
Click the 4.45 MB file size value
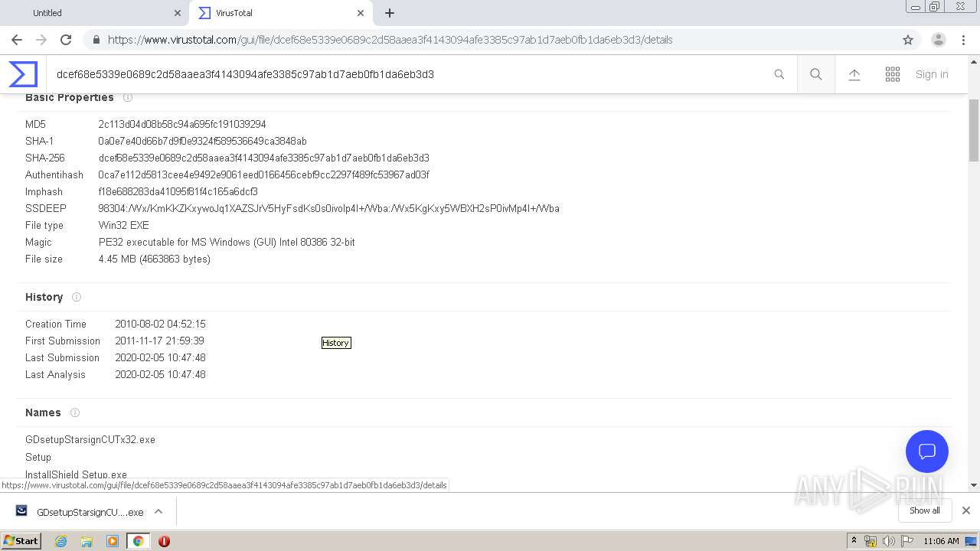(x=154, y=259)
